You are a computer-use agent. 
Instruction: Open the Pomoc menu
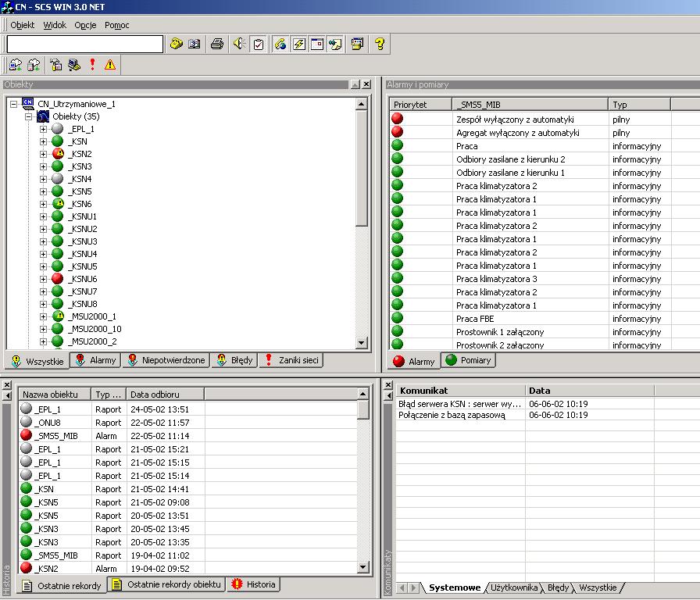tap(117, 25)
